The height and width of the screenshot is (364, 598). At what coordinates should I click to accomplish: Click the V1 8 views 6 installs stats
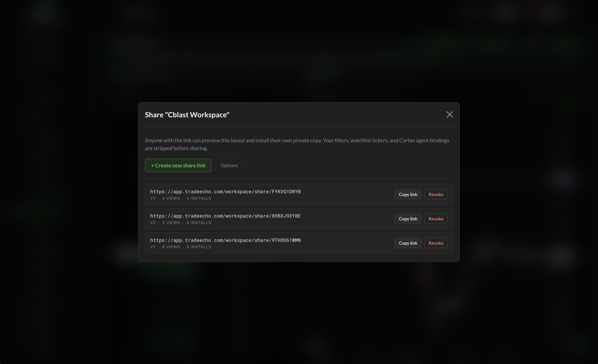tap(181, 247)
